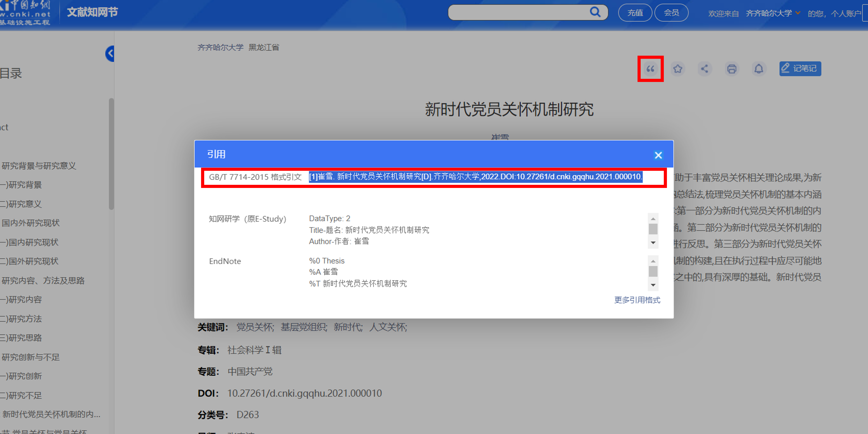Select 研究创新与不足 in table of contents
868x434 pixels.
[31, 357]
